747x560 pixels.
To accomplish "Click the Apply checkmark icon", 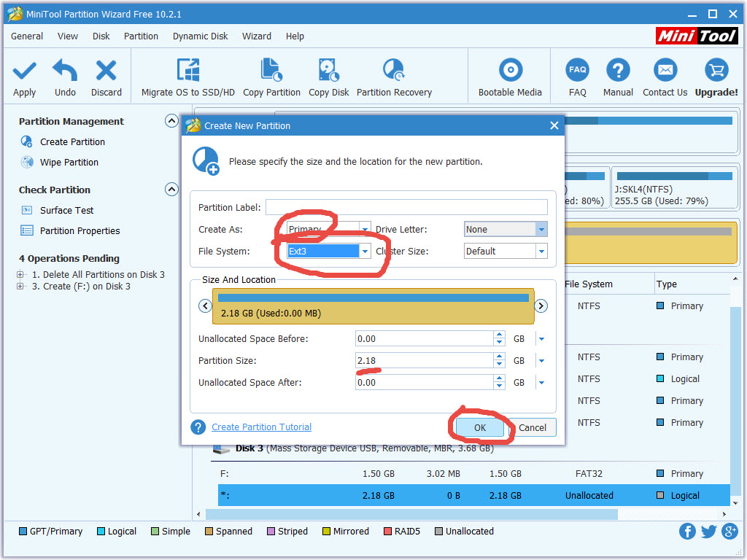I will click(24, 71).
